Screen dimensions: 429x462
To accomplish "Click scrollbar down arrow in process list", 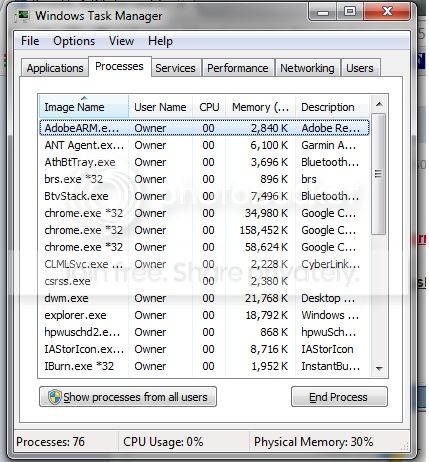I will pyautogui.click(x=379, y=368).
